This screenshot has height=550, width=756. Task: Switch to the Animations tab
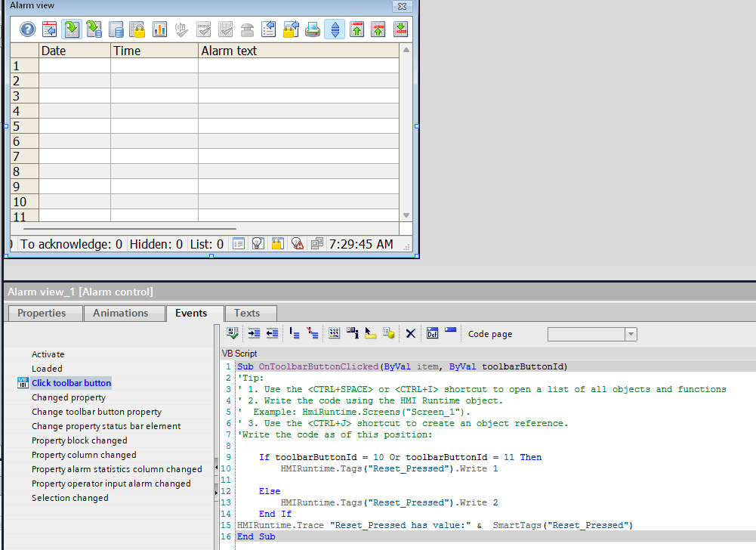(x=121, y=313)
